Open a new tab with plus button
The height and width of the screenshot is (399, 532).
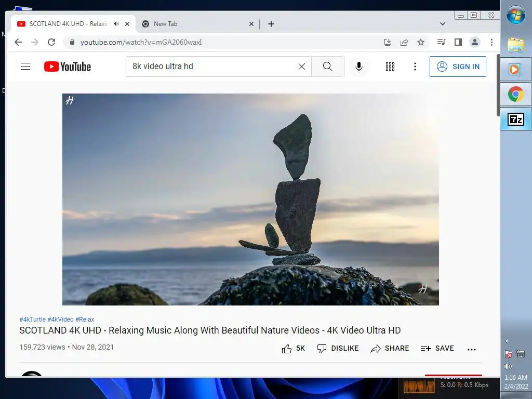271,24
